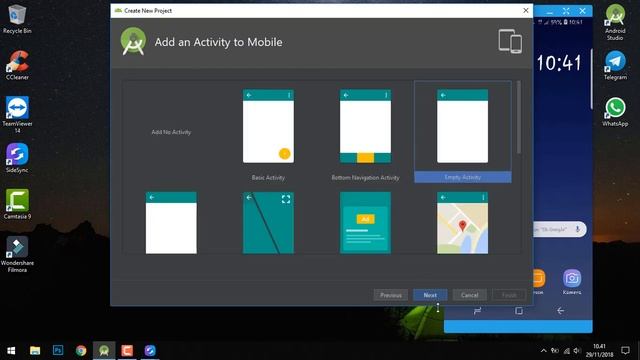Pick the Fullscreen Activity template with diagonal line

click(268, 223)
